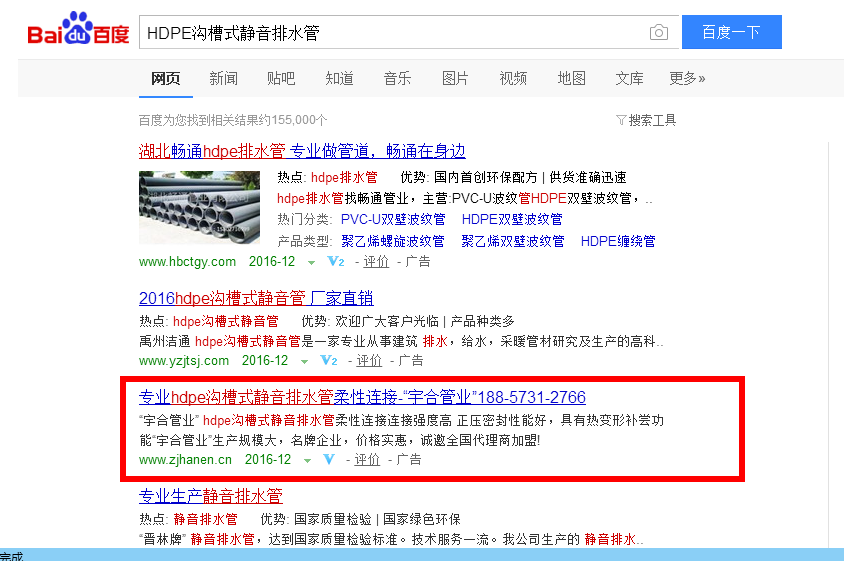This screenshot has width=844, height=561.
Task: Click 评价 for hbctgy.com result
Action: tap(376, 262)
